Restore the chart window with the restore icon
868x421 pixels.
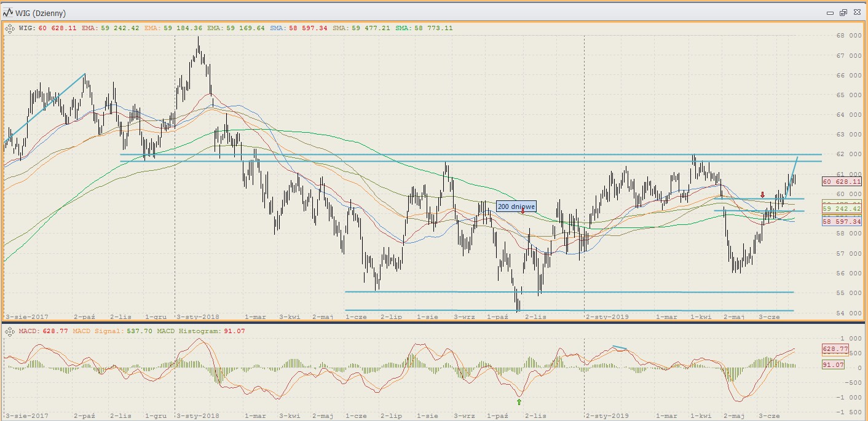point(843,12)
